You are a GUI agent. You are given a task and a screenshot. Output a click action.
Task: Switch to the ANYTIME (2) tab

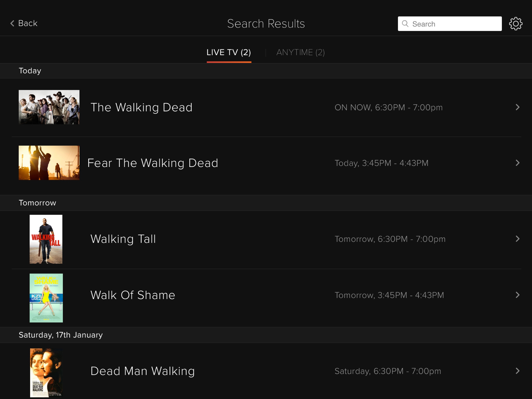tap(300, 53)
